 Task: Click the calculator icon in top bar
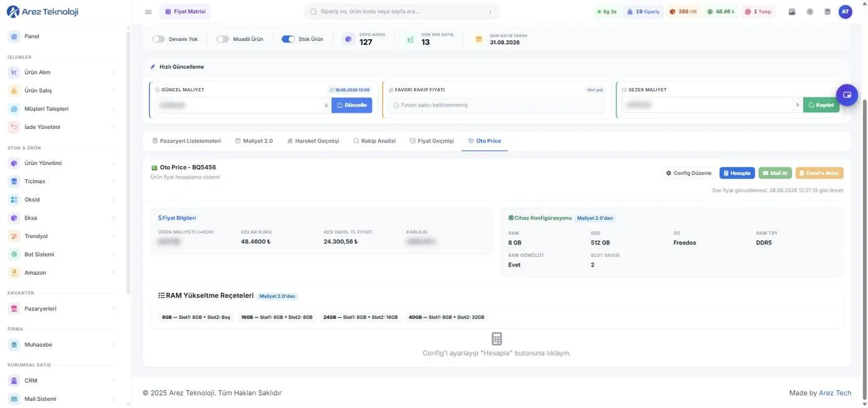click(827, 12)
